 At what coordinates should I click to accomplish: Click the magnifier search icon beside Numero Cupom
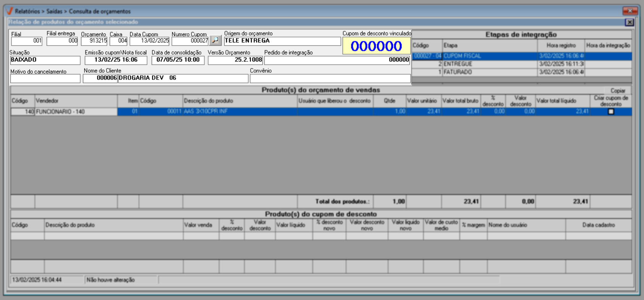point(215,41)
